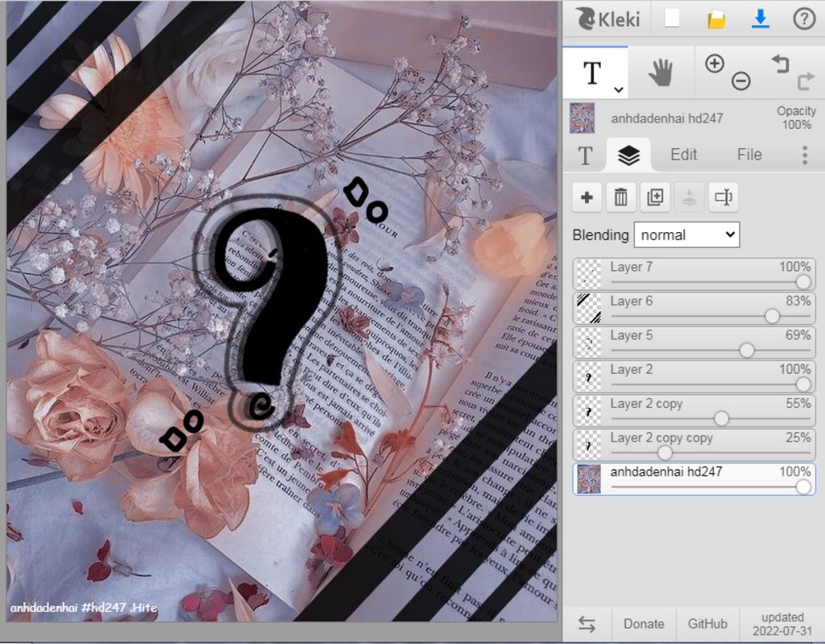Click current layer thumbnail beside Opacity label
825x644 pixels.
pos(582,118)
